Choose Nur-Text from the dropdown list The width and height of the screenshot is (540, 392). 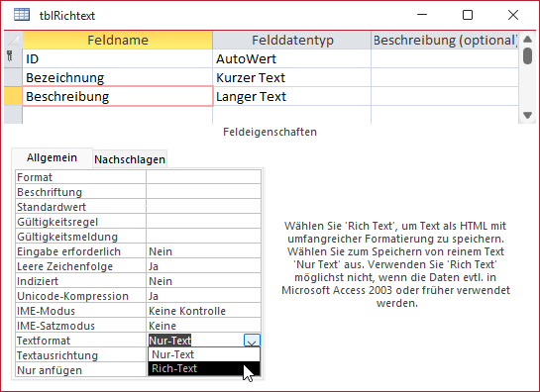point(204,354)
